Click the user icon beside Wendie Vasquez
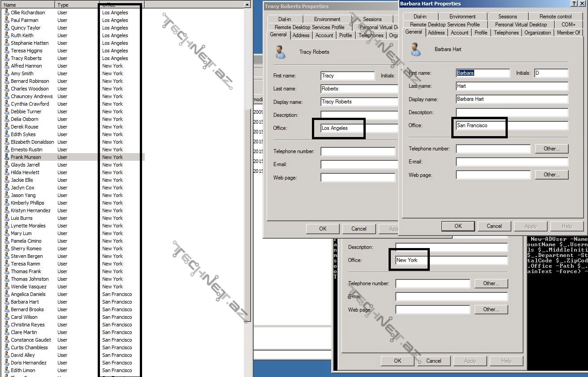The height and width of the screenshot is (377, 588). [x=7, y=287]
